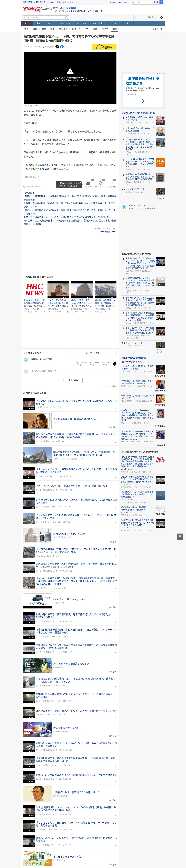Click the Yahoo! JAPAN News logo
The height and width of the screenshot is (868, 186).
pos(37,9)
